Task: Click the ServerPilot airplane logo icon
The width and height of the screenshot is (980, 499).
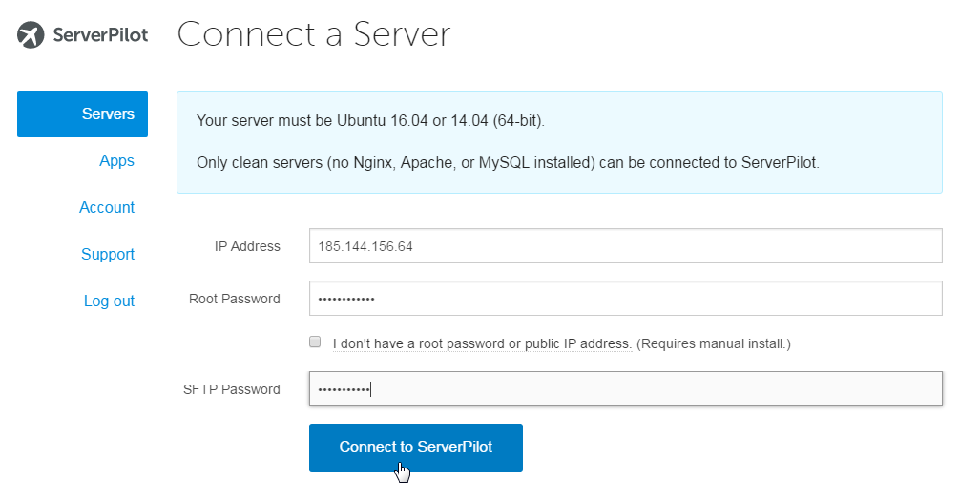Action: click(31, 34)
